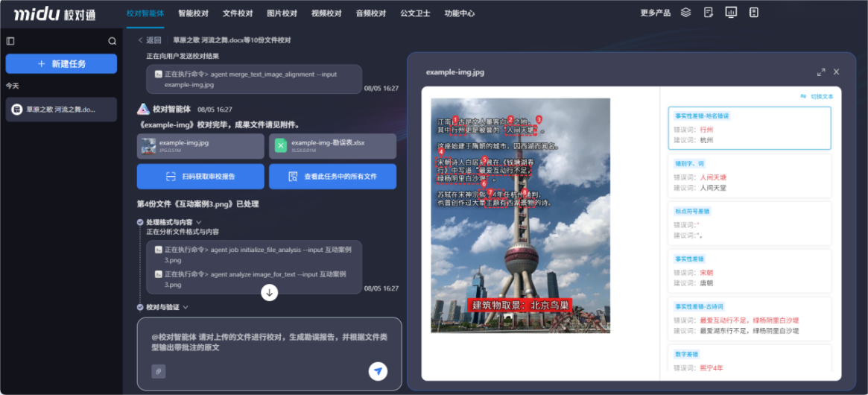Select the 事实性差错 宋朝 error card
The width and height of the screenshot is (868, 395).
tap(750, 271)
